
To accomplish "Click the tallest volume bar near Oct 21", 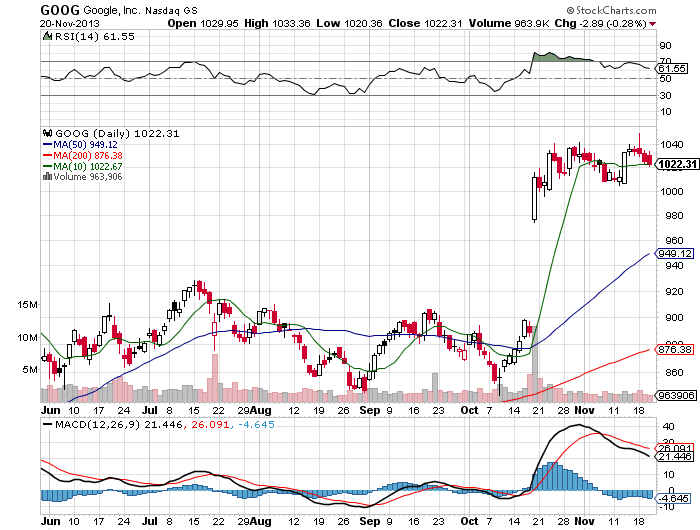I will [534, 364].
